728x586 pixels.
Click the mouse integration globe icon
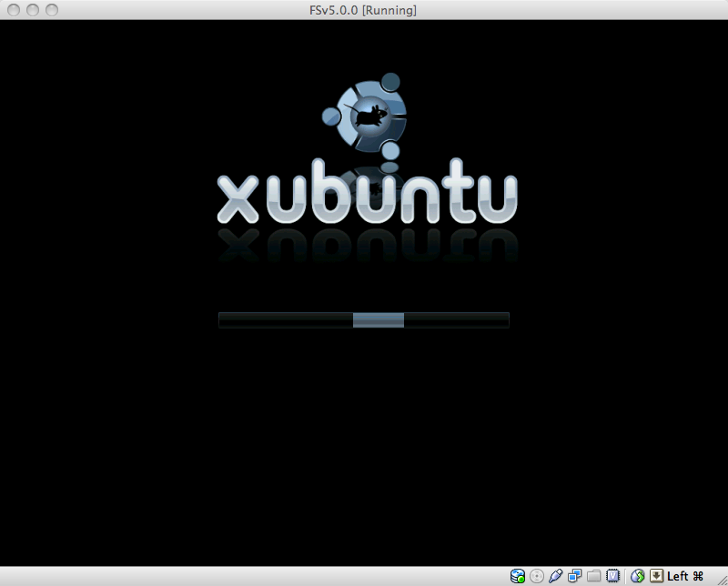coord(638,576)
